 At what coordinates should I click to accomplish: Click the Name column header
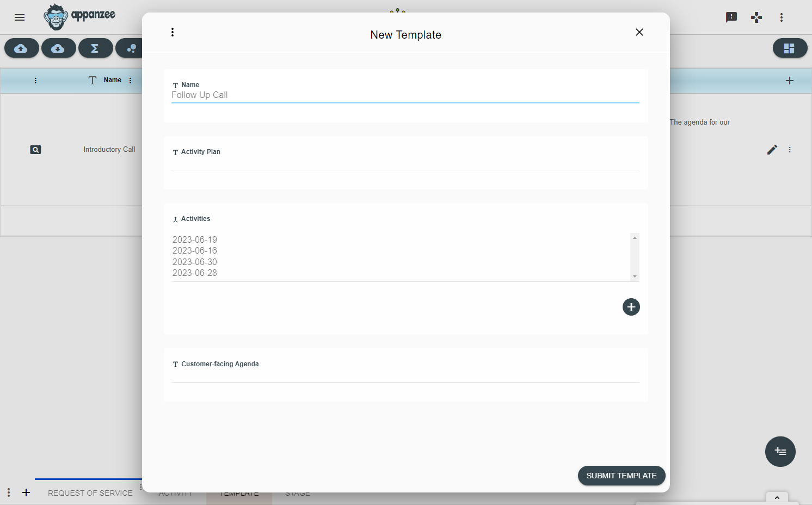pos(113,80)
